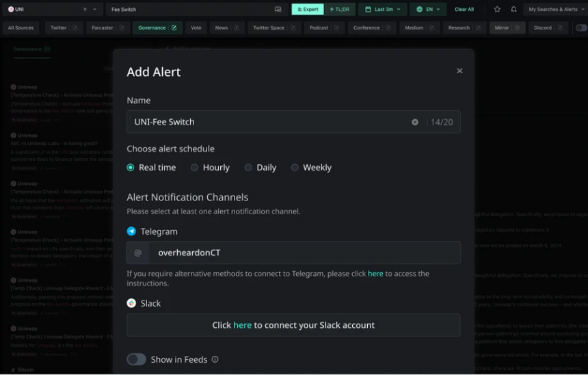
Task: Click here link to connect Slack
Action: [x=242, y=325]
